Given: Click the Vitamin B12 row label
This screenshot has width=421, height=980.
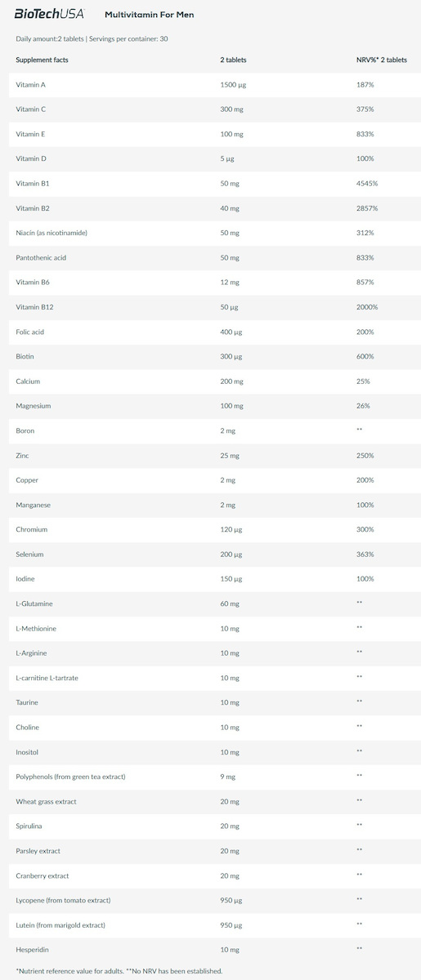Looking at the screenshot, I should 34,307.
